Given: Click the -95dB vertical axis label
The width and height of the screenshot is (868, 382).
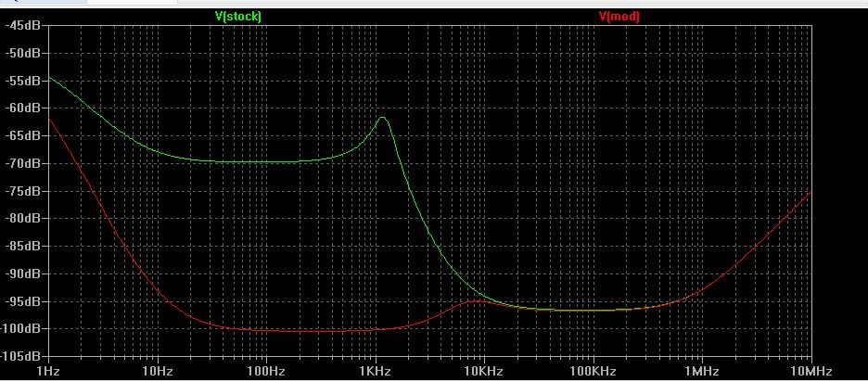Looking at the screenshot, I should [23, 302].
